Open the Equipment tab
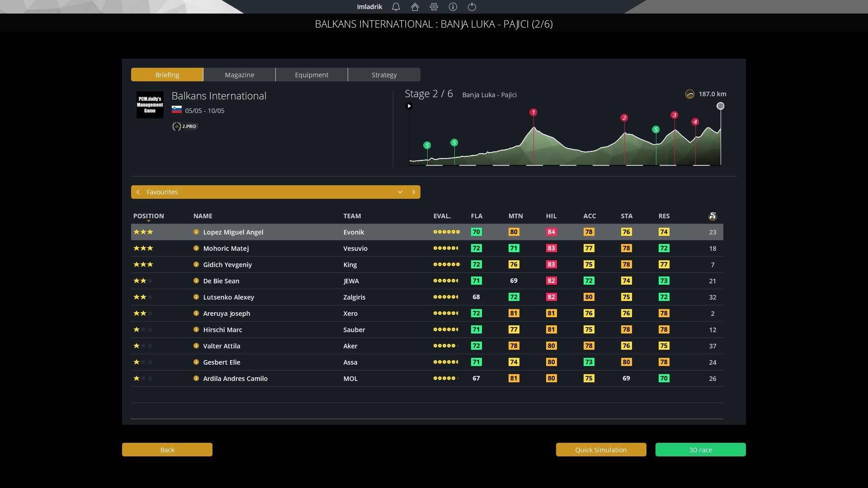 tap(312, 75)
